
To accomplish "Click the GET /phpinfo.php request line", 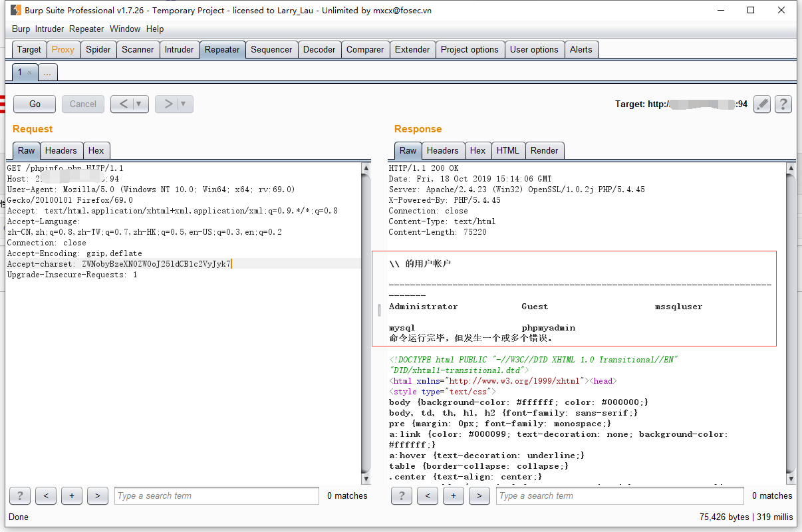I will pos(65,168).
